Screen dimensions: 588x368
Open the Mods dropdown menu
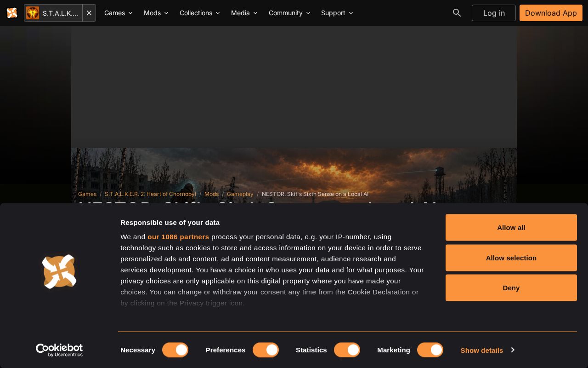tap(156, 13)
